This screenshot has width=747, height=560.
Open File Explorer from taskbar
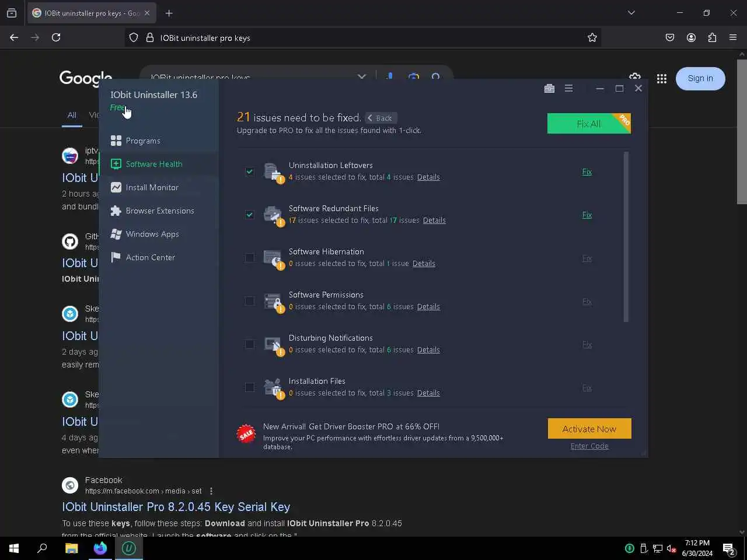coord(71,548)
